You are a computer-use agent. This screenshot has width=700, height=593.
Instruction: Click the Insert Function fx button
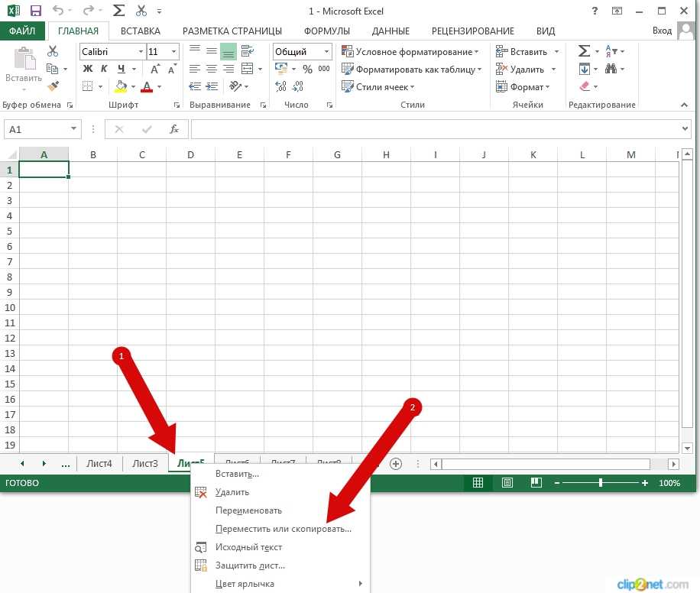point(174,129)
